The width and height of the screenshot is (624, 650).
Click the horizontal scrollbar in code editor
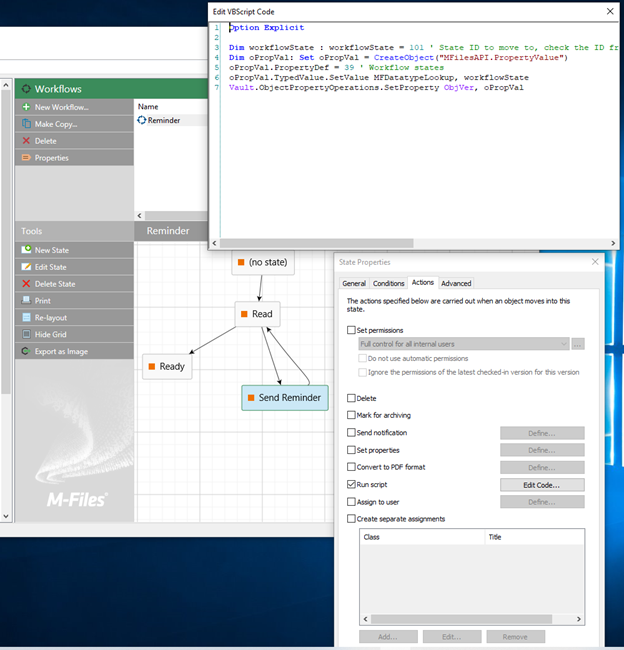(x=317, y=243)
